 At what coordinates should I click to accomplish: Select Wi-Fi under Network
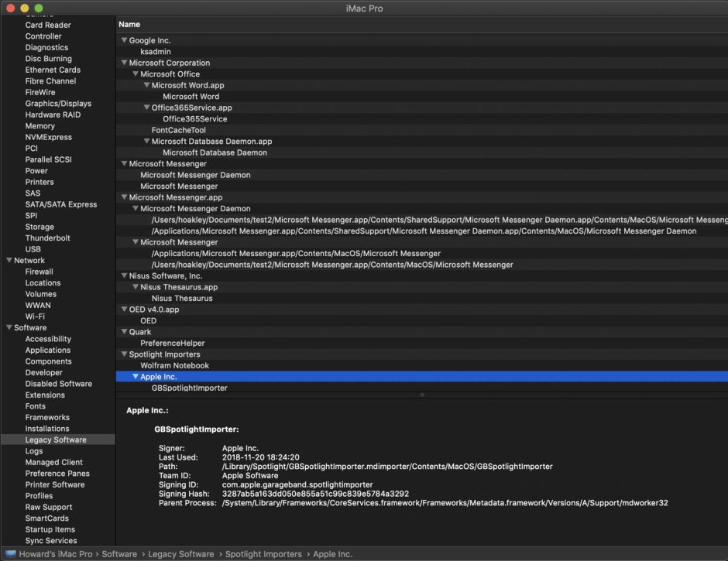click(x=35, y=316)
